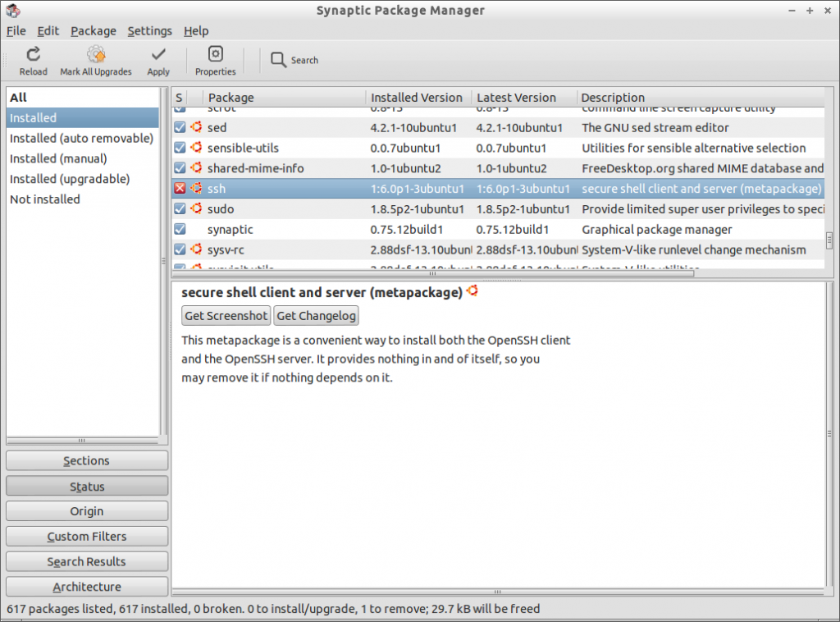
Task: Click the Get Screenshot button
Action: (226, 316)
